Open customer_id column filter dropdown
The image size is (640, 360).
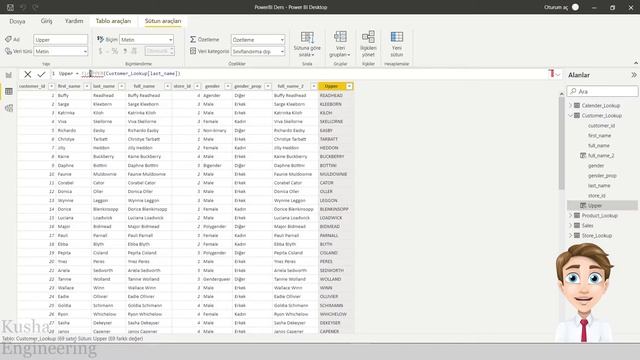(x=51, y=86)
